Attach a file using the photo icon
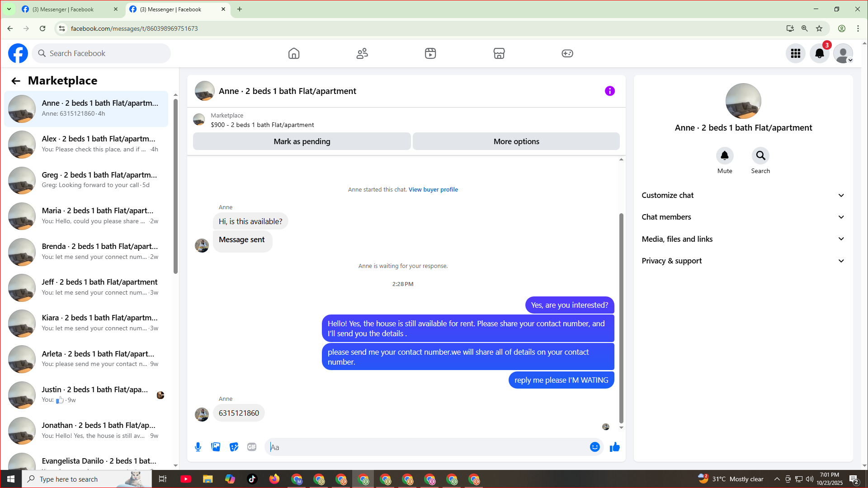The image size is (868, 488). 216,447
